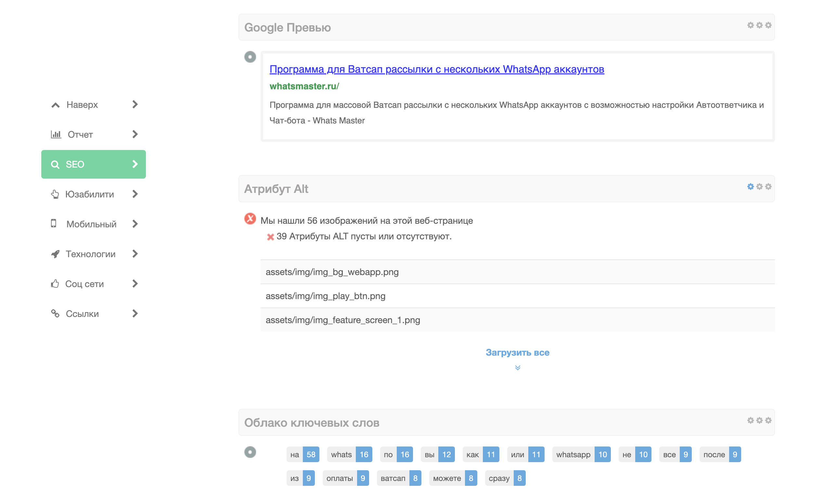Click the gear icons in Google Превью header
This screenshot has width=824, height=504.
pyautogui.click(x=759, y=25)
